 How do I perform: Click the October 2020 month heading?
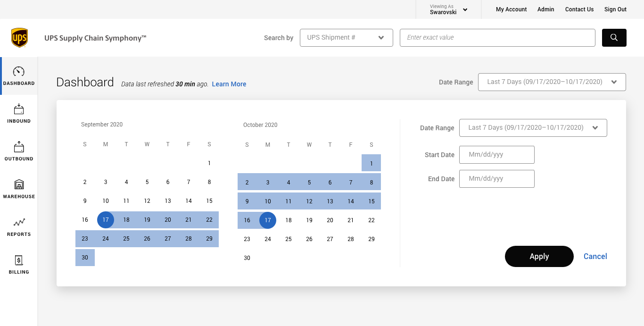(x=260, y=125)
